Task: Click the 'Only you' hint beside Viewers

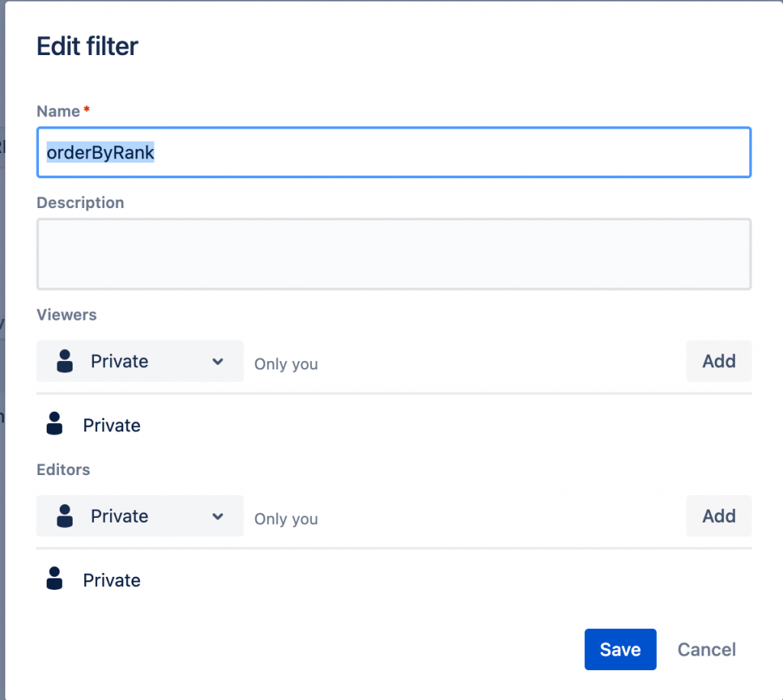Action: tap(286, 364)
